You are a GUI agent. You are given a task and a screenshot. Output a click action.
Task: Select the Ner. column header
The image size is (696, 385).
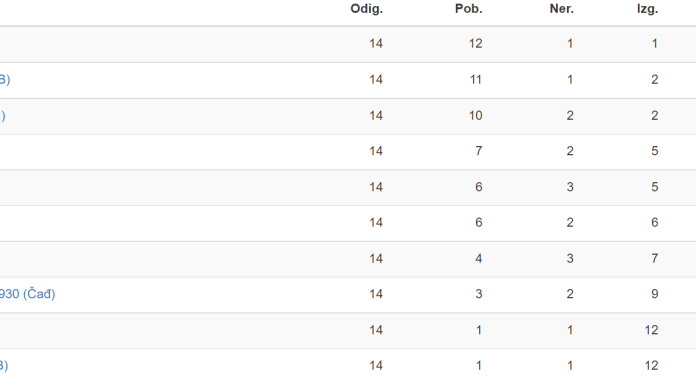pos(562,9)
